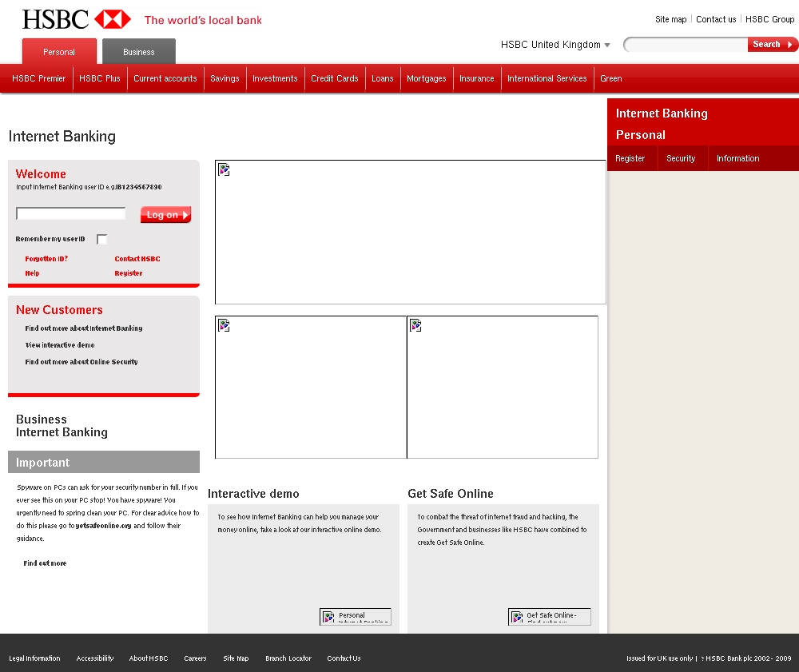
Task: Switch to the Personal tab
Action: point(59,52)
